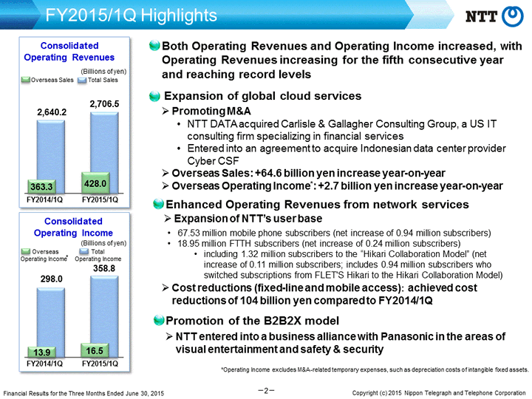Click the arrow bullet before 'NTT entered into a business alliance'
The image size is (532, 399).
(169, 337)
